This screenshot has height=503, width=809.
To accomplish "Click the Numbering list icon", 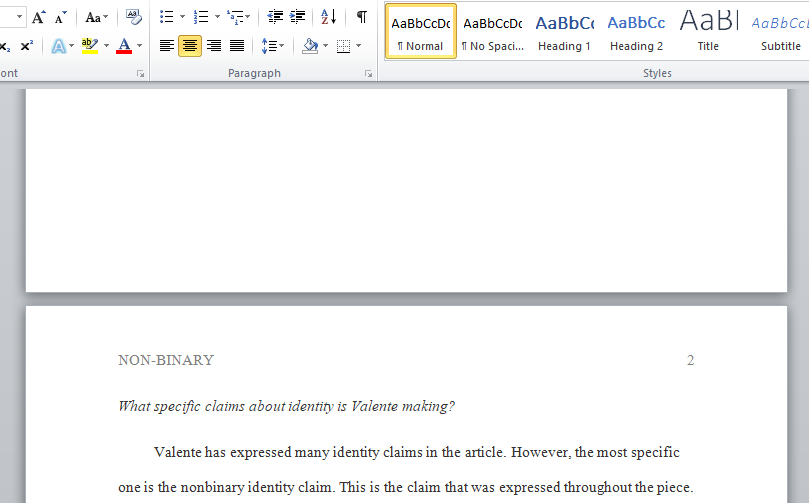I will click(x=201, y=17).
